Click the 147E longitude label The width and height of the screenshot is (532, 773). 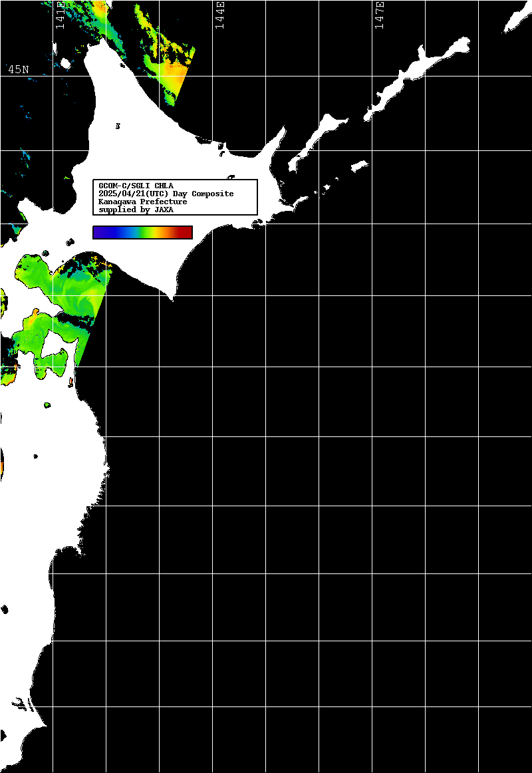tap(379, 16)
